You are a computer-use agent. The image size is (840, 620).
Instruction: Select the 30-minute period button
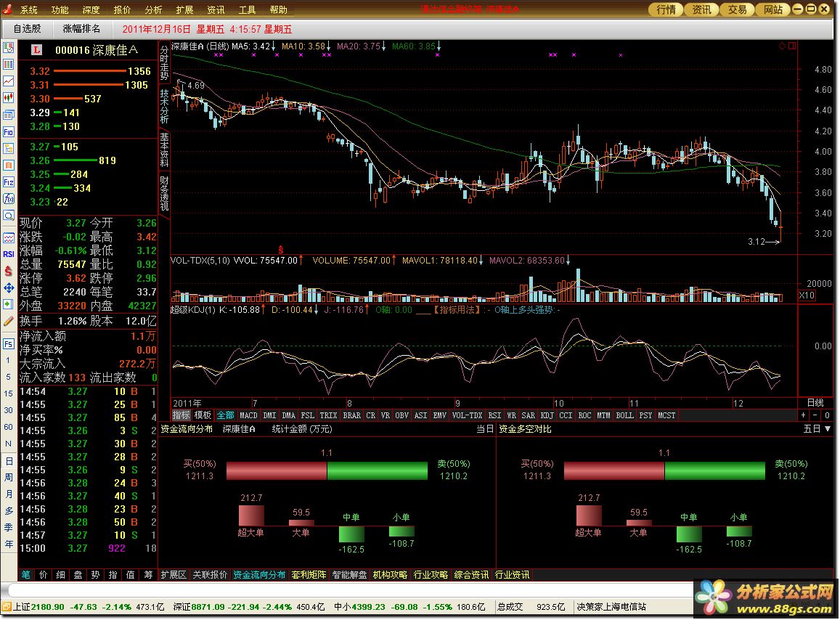point(8,410)
